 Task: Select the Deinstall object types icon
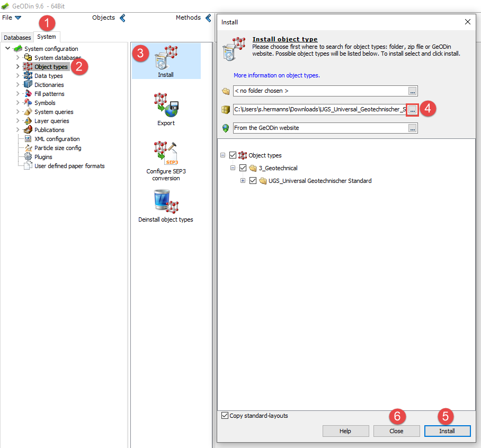pyautogui.click(x=166, y=201)
